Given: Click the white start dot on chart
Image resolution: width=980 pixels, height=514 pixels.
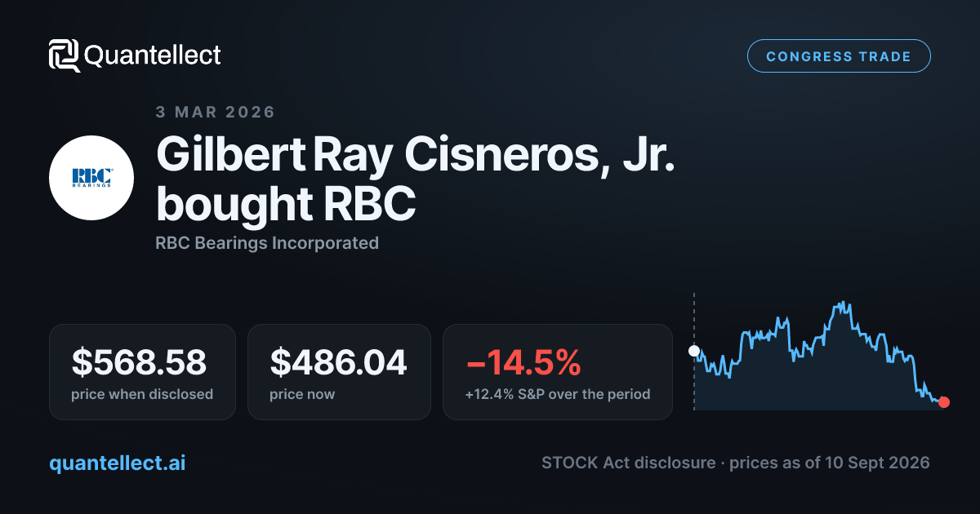Looking at the screenshot, I should point(694,351).
